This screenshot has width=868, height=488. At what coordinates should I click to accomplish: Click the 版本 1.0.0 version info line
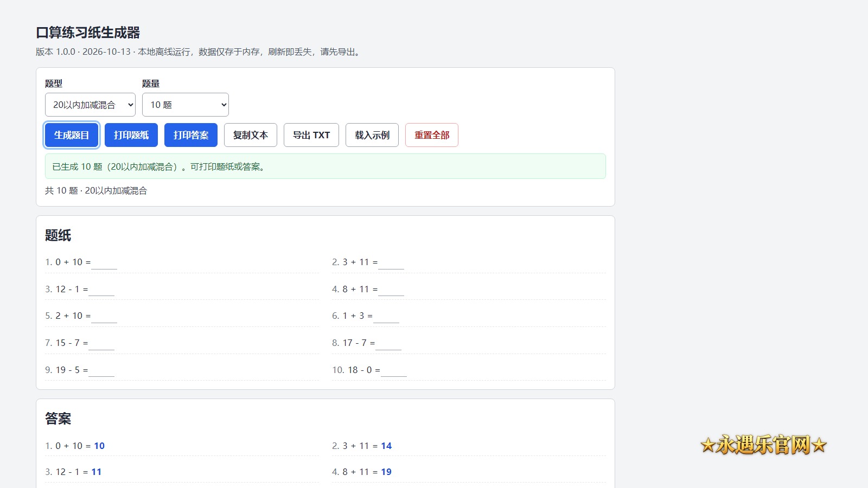click(x=199, y=52)
